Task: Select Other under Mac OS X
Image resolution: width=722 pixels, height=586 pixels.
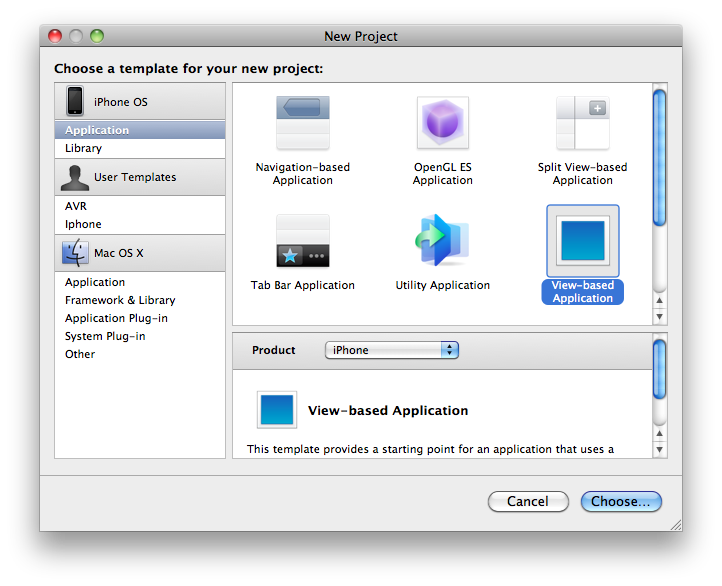Action: point(140,354)
